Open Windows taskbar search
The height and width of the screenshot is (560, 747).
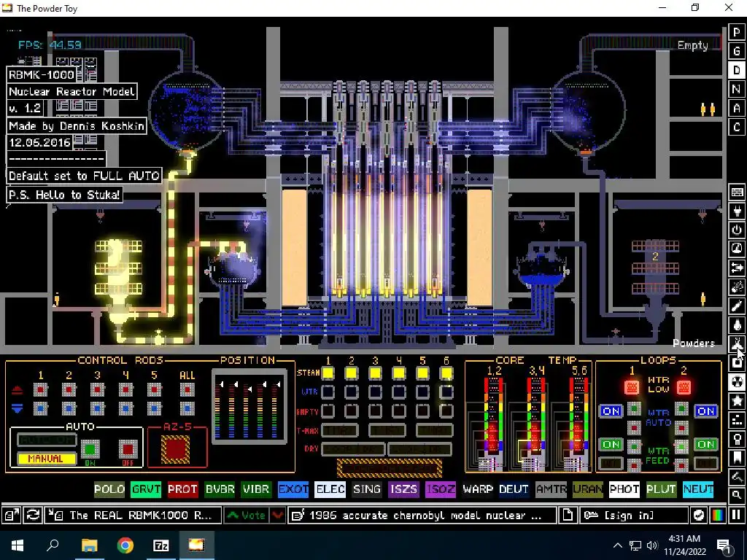pos(53,545)
